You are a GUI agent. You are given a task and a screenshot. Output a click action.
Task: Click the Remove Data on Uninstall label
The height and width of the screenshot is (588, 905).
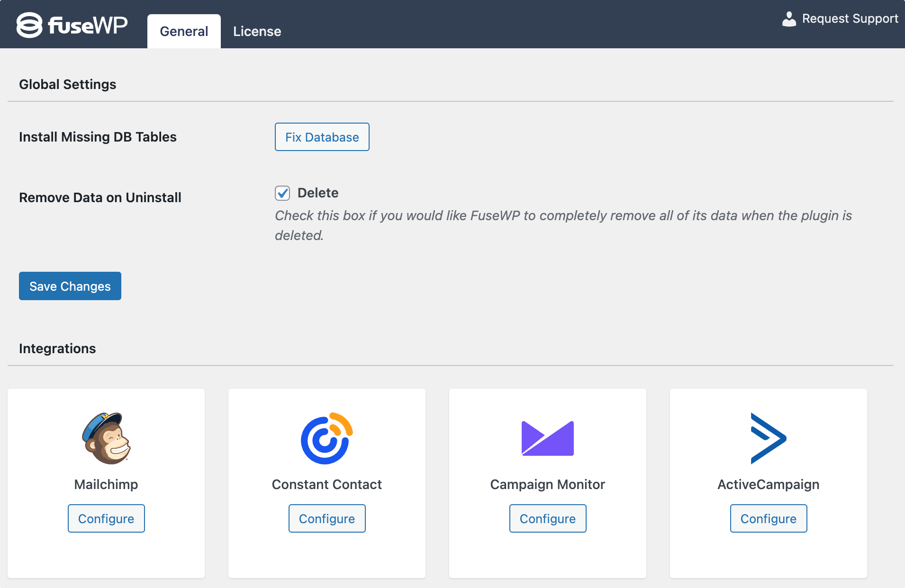tap(100, 197)
